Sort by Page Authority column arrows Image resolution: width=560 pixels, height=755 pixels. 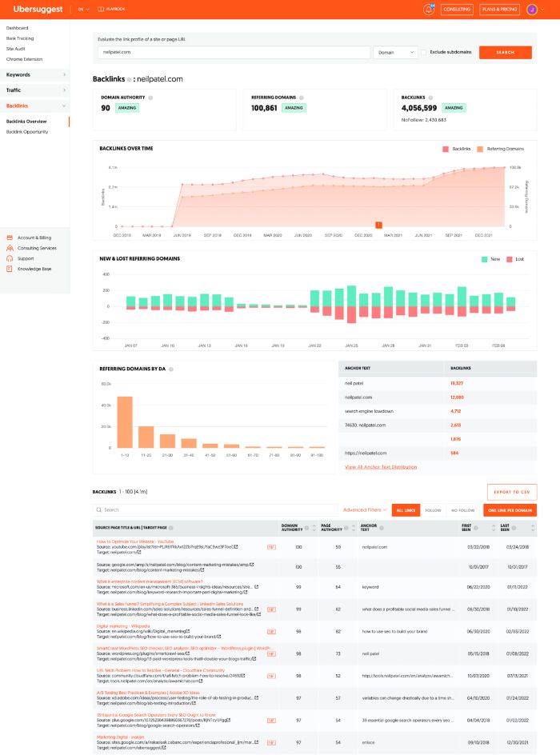click(354, 528)
